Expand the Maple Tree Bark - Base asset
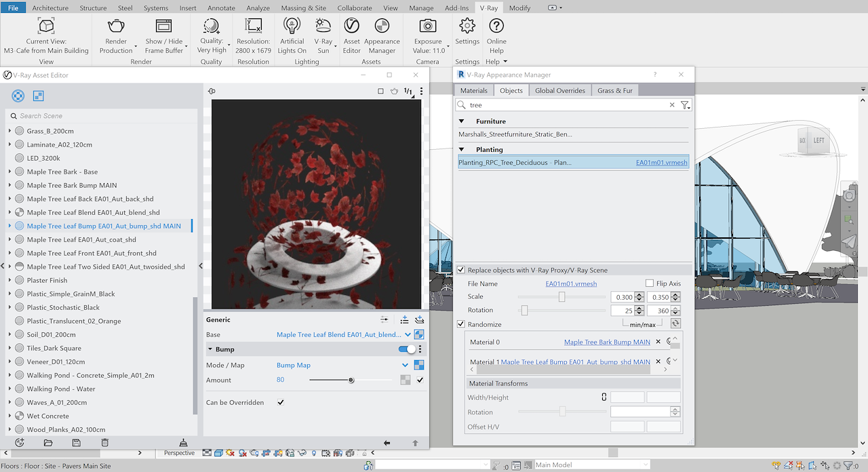The width and height of the screenshot is (868, 472). tap(9, 172)
